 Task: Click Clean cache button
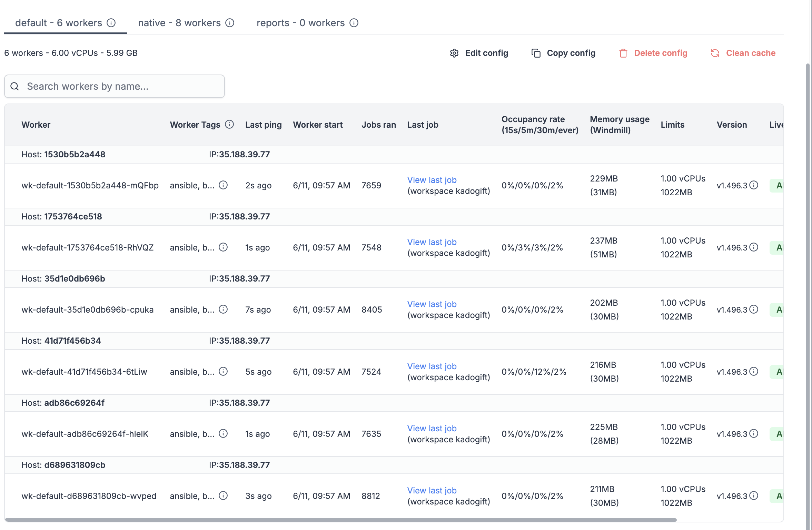point(743,53)
